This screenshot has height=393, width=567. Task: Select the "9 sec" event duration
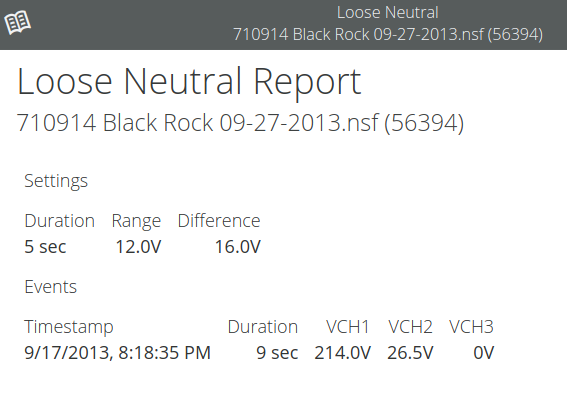(277, 353)
